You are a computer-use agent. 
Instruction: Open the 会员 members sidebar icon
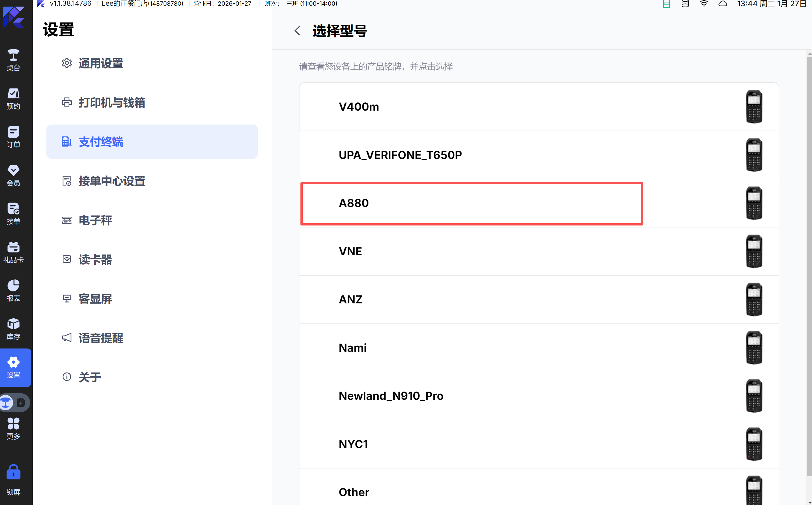13,175
